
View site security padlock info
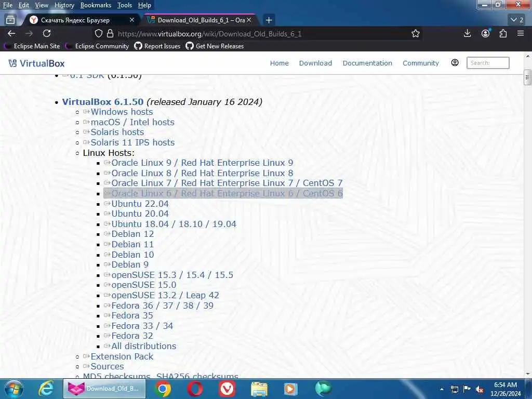click(x=110, y=33)
